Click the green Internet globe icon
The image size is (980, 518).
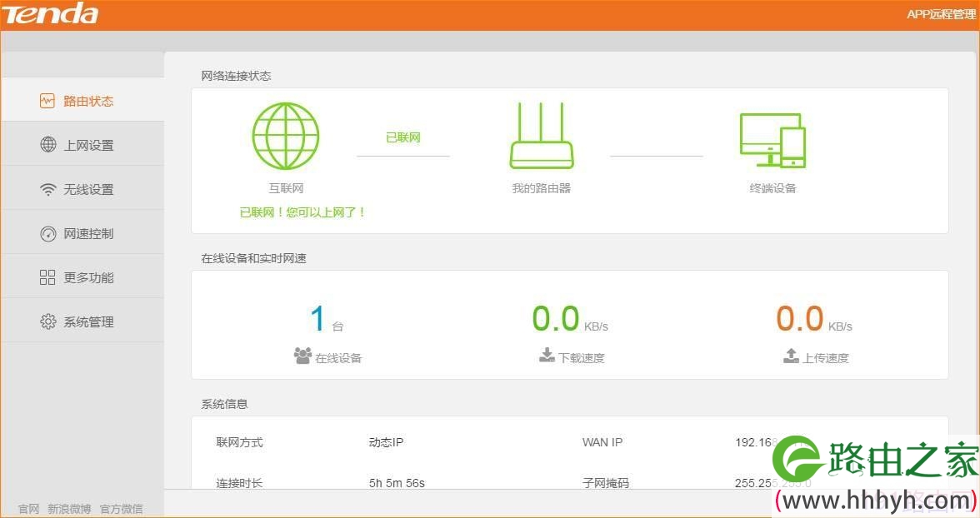[286, 137]
